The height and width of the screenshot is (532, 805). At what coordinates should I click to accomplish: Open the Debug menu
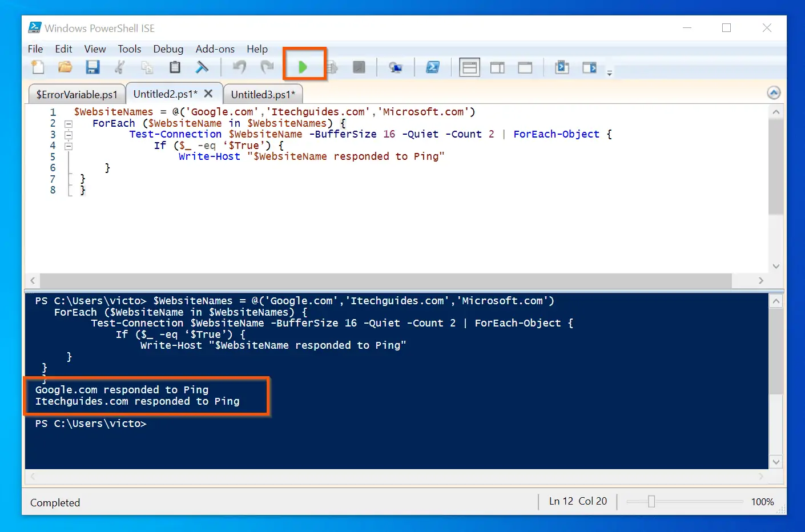click(168, 49)
